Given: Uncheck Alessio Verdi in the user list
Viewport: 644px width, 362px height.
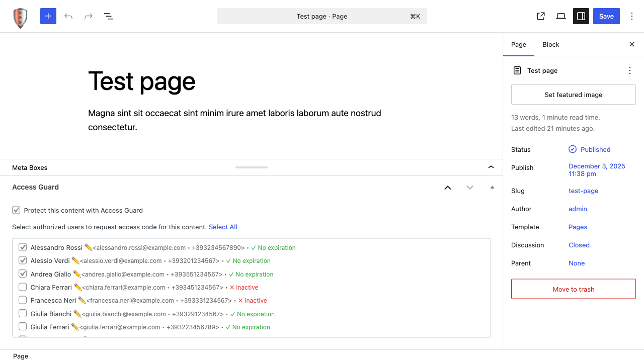Looking at the screenshot, I should click(x=23, y=260).
